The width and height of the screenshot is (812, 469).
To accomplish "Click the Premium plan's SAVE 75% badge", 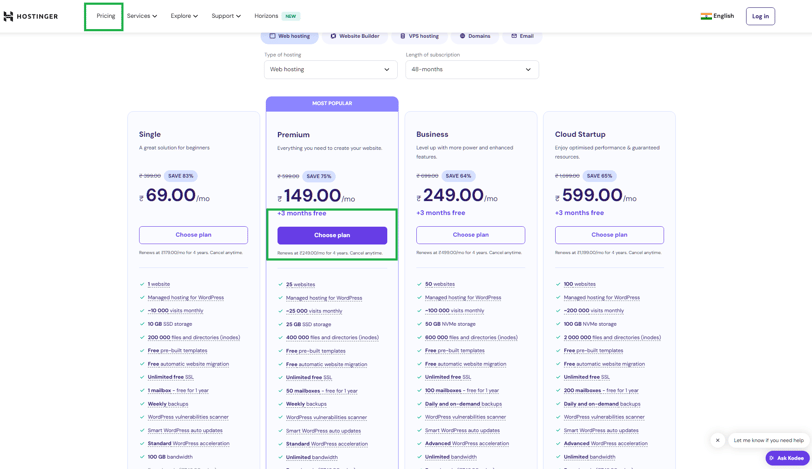I will [x=319, y=177].
